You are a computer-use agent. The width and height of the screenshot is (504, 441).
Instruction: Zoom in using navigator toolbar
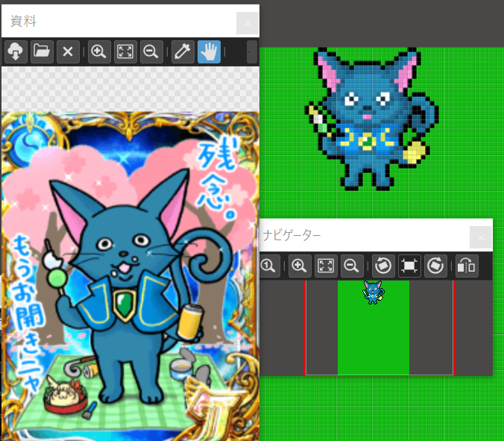[299, 266]
